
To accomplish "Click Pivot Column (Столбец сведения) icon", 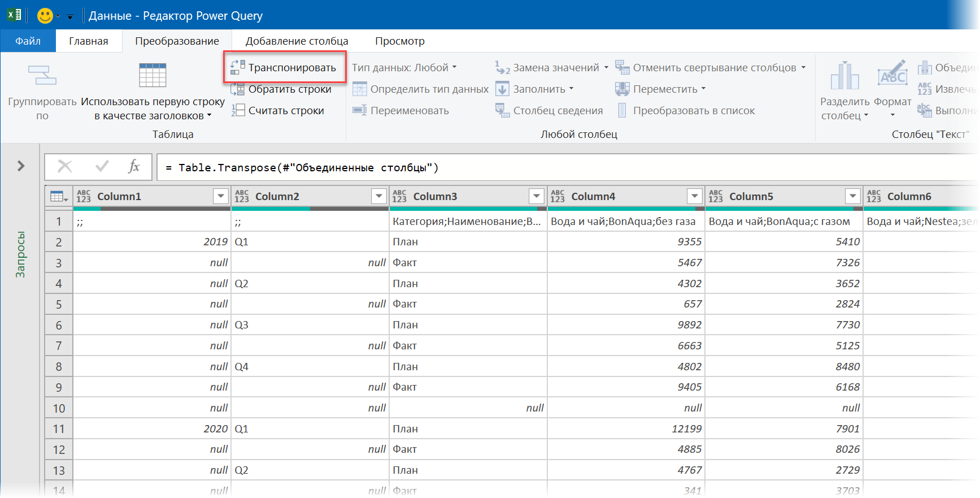I will (502, 110).
